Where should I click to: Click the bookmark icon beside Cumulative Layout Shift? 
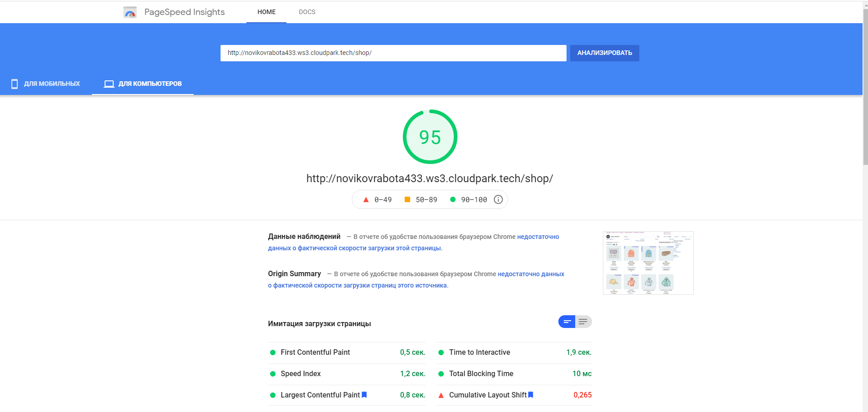click(531, 395)
